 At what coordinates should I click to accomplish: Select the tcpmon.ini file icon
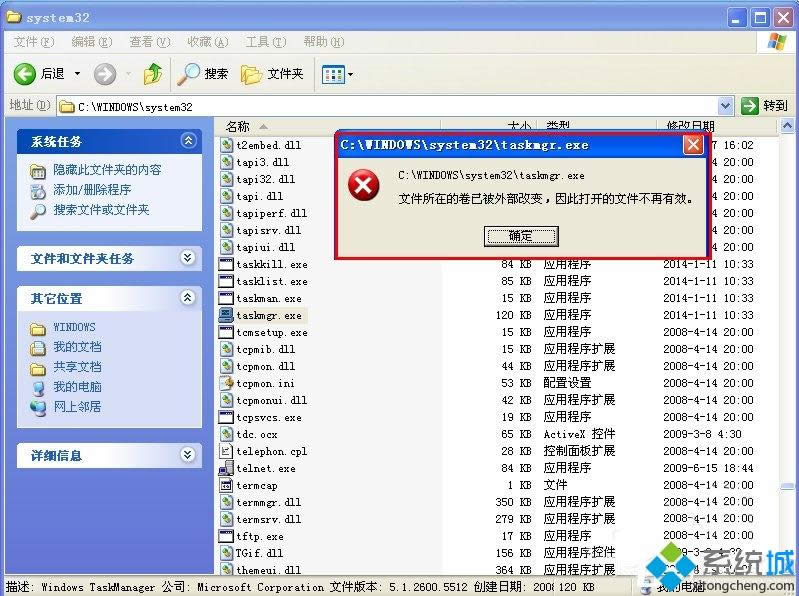(227, 383)
